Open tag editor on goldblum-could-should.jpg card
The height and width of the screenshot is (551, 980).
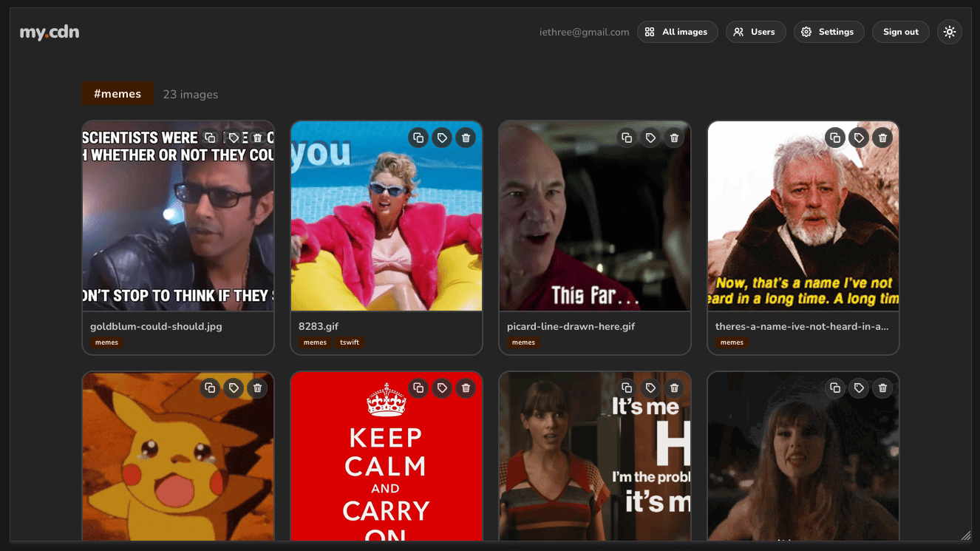point(234,138)
